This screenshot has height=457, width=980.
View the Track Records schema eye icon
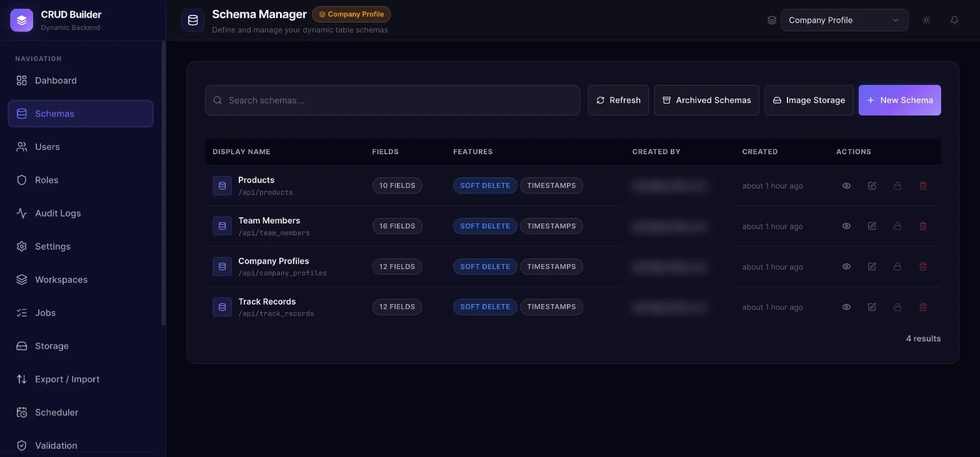846,307
